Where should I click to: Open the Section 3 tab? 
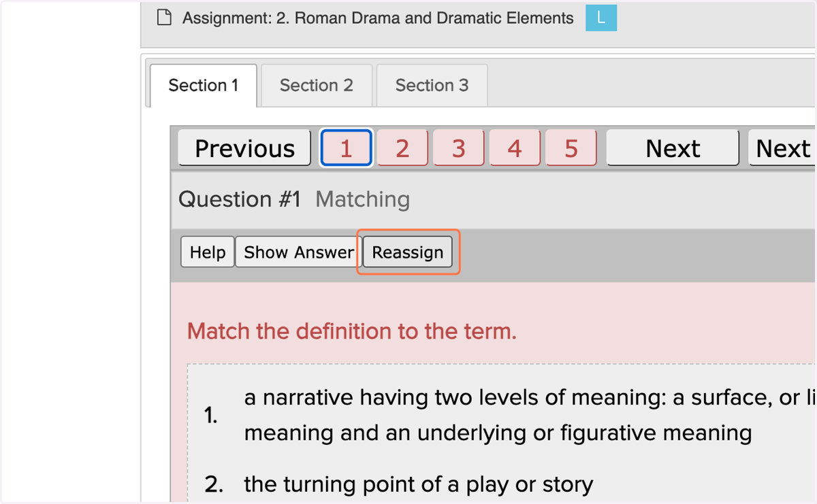(432, 85)
